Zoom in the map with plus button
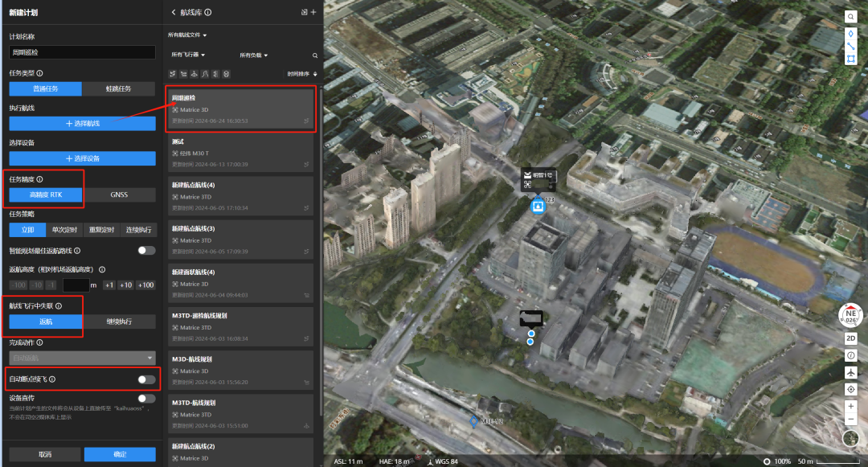 (x=851, y=406)
